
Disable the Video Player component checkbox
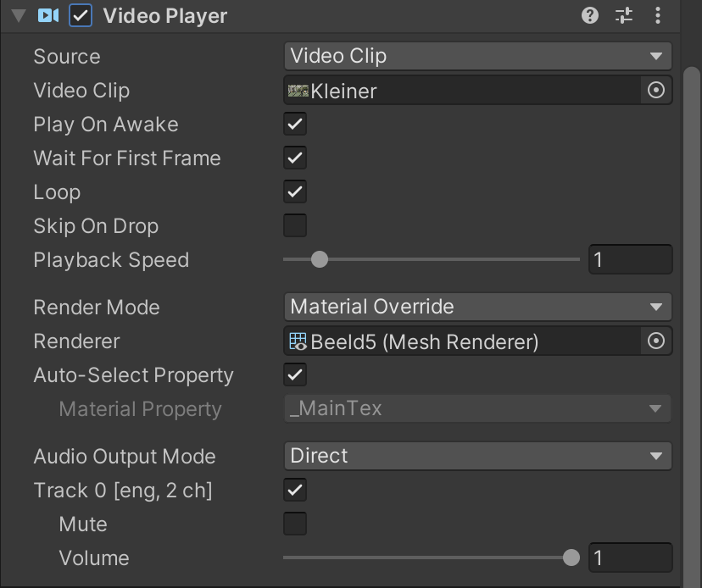click(81, 15)
